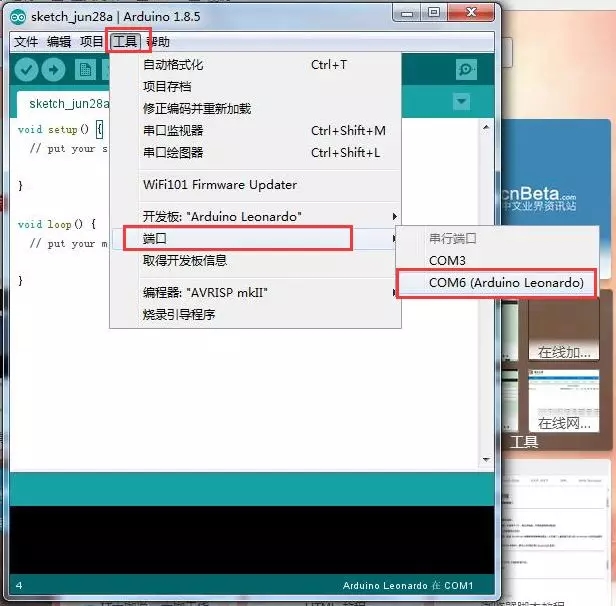Viewport: 616px width, 606px height.
Task: Select 自动格式化 menu entry
Action: point(255,65)
